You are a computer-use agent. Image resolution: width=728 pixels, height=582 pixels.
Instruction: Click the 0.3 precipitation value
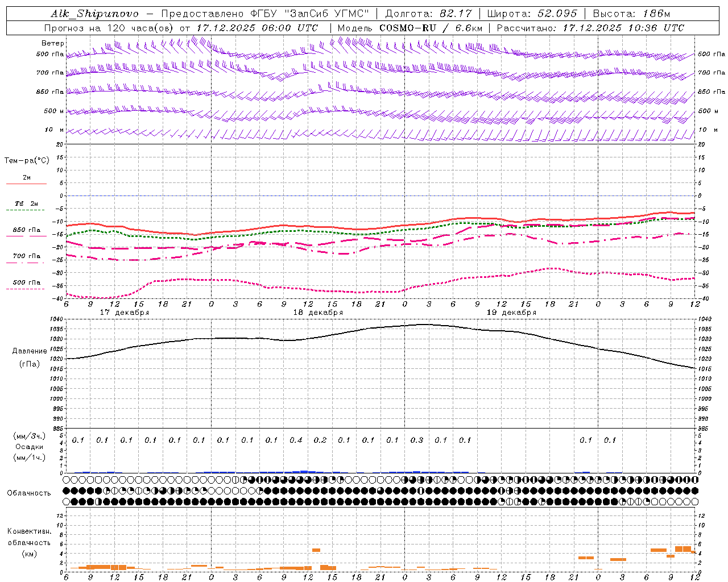click(417, 440)
